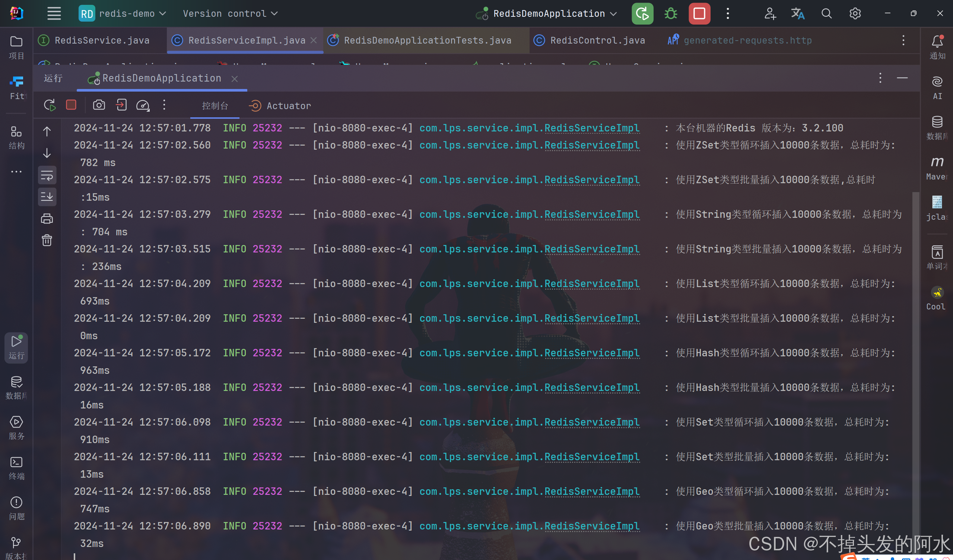The height and width of the screenshot is (560, 953).
Task: Minimize the Run tool window
Action: 902,78
